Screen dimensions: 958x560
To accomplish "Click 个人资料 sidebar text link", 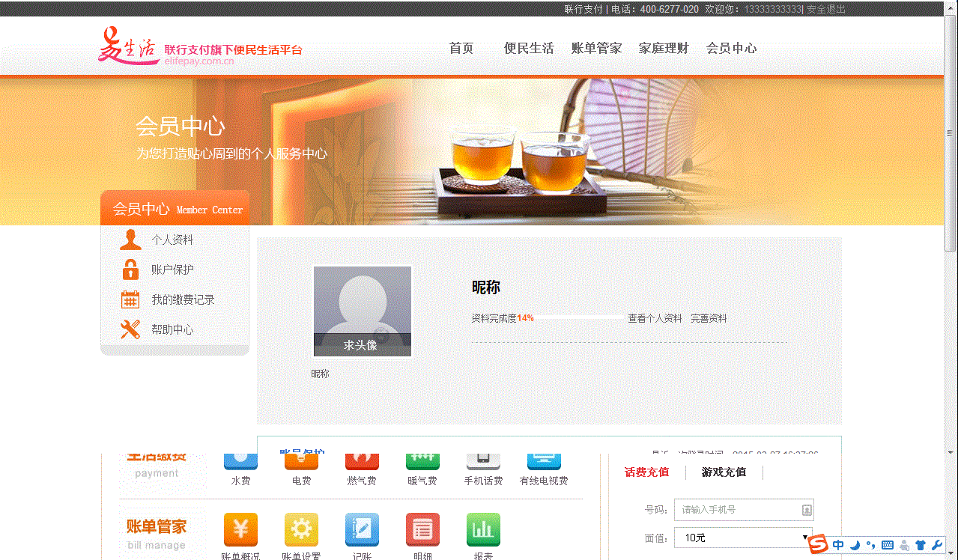I will pos(172,240).
